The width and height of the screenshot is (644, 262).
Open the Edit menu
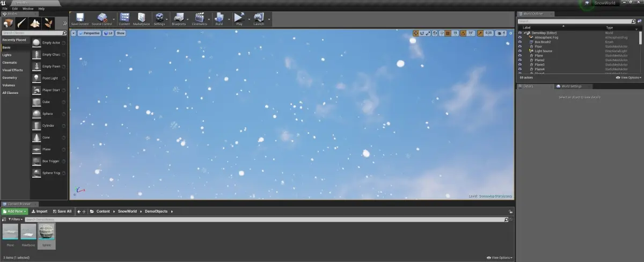click(x=15, y=9)
